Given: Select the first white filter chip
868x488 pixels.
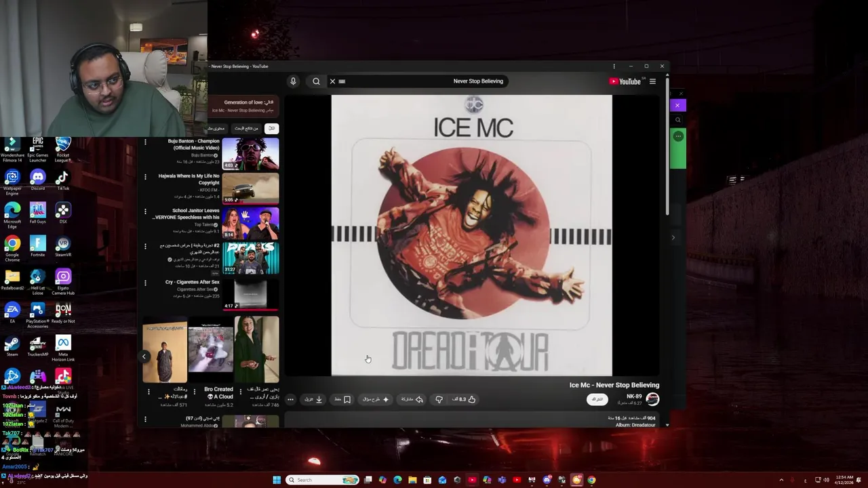Looking at the screenshot, I should (271, 128).
